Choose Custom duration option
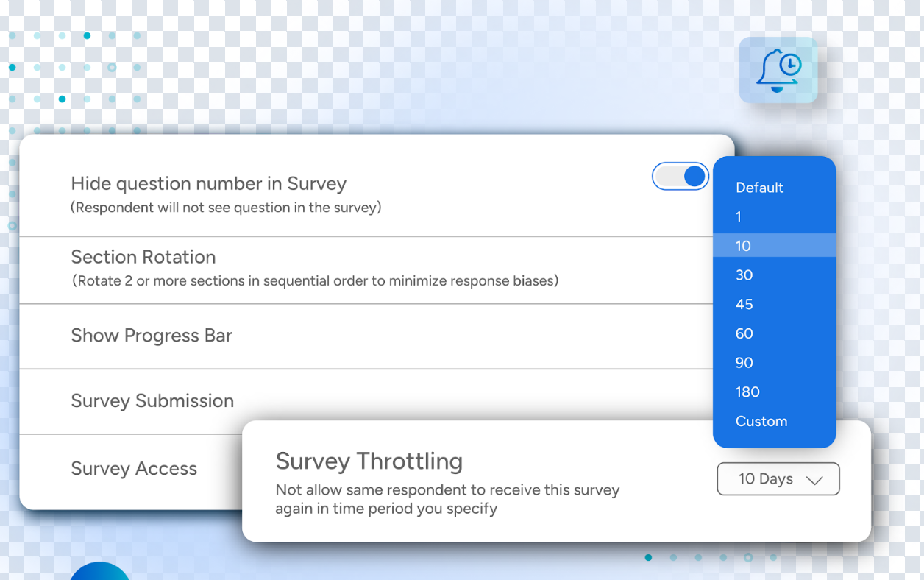The image size is (924, 580). (761, 421)
